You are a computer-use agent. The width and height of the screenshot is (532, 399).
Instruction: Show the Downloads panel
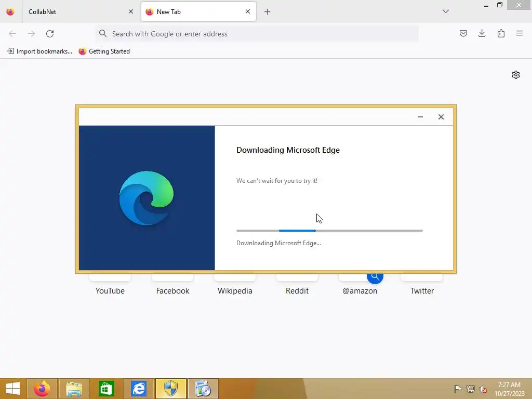pos(482,33)
